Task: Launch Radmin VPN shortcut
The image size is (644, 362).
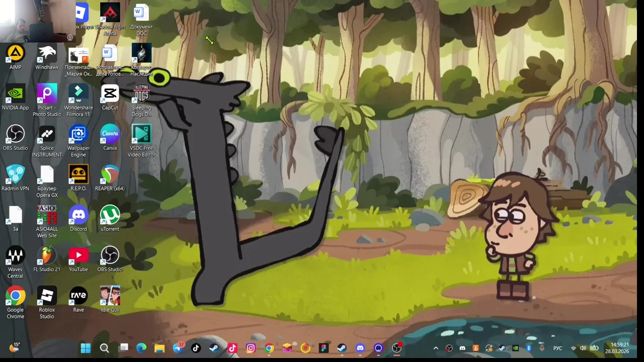Action: pos(15,178)
